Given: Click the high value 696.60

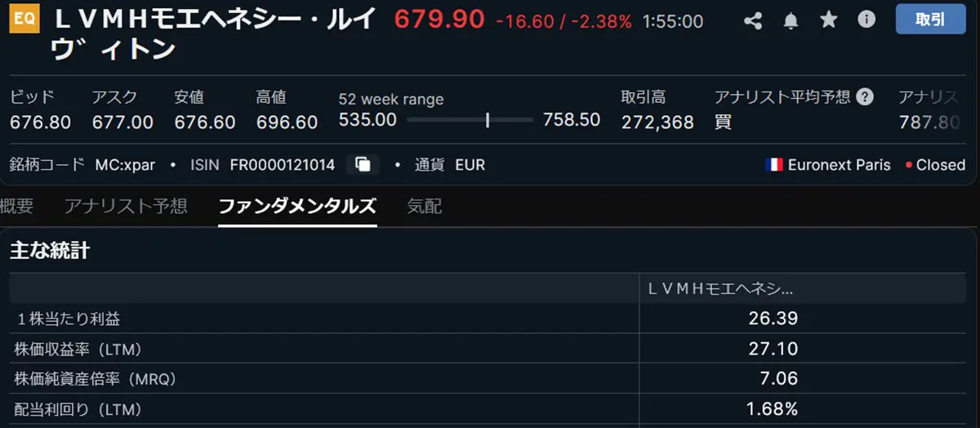Looking at the screenshot, I should coord(287,123).
